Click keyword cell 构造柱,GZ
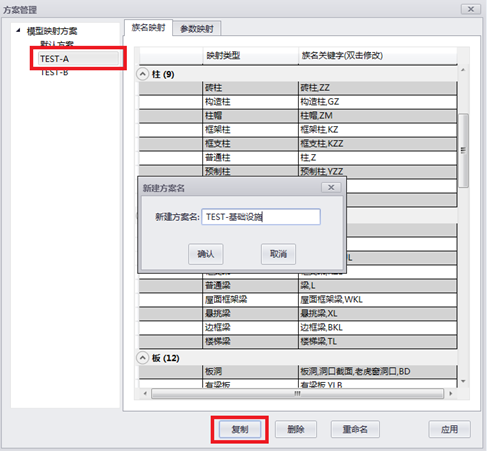The width and height of the screenshot is (487, 451). (377, 102)
